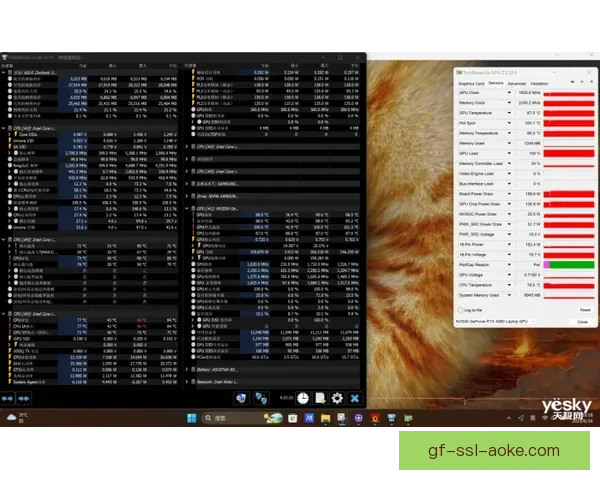
Task: Click the Close button in GPU-Z
Action: pos(582,322)
